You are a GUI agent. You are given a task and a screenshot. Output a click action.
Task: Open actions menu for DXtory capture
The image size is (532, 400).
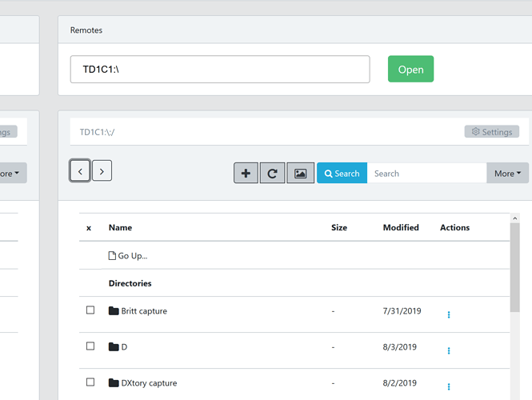coord(449,386)
